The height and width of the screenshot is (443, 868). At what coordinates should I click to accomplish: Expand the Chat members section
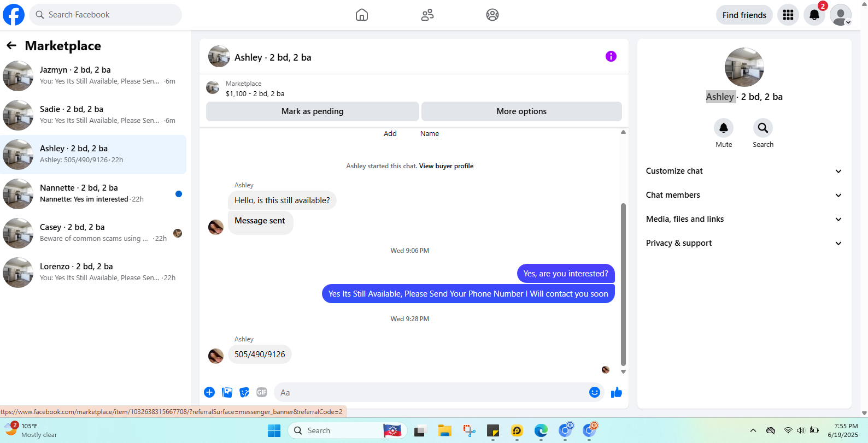point(744,195)
